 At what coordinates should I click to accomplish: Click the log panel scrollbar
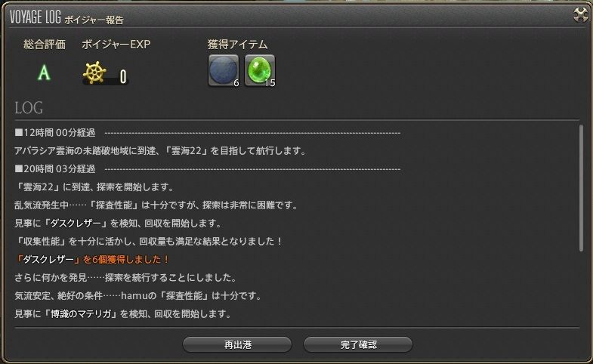(x=581, y=188)
